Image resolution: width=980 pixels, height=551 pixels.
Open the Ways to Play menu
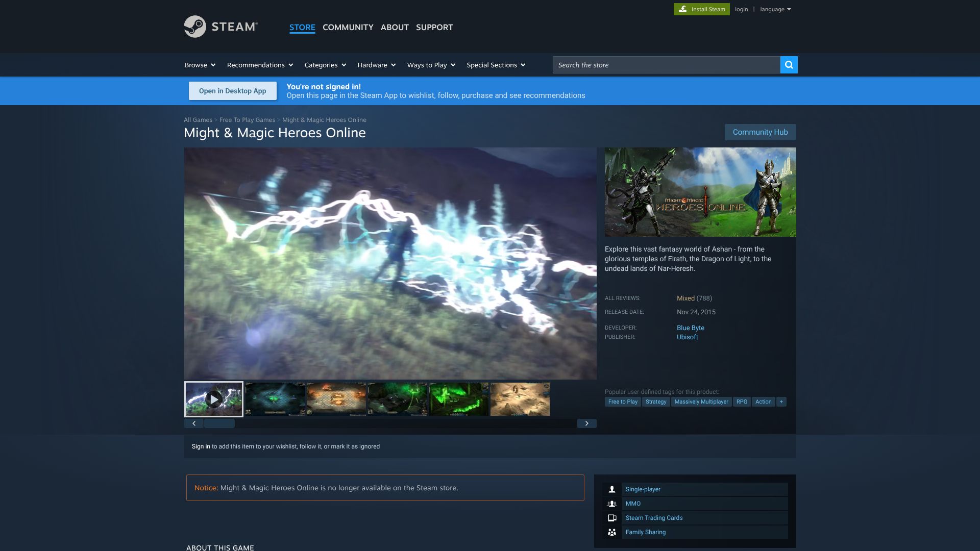click(431, 65)
